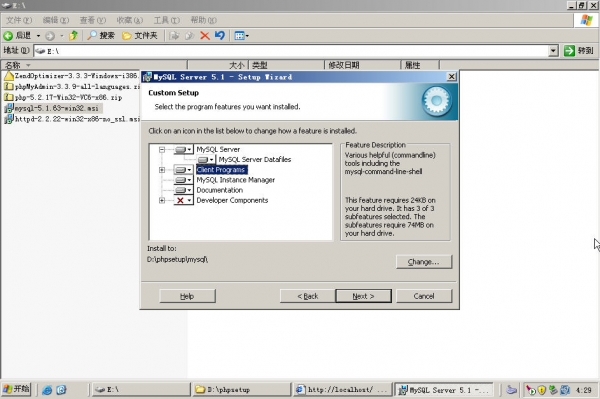Open the 帮助 (Help) menu

pos(204,20)
